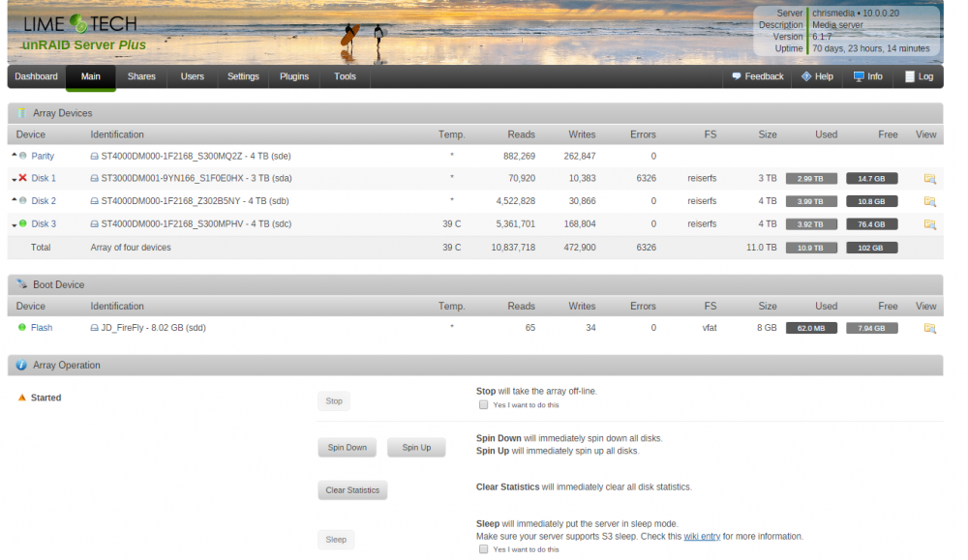Click the Spin Up button
The height and width of the screenshot is (560, 968).
tap(416, 448)
